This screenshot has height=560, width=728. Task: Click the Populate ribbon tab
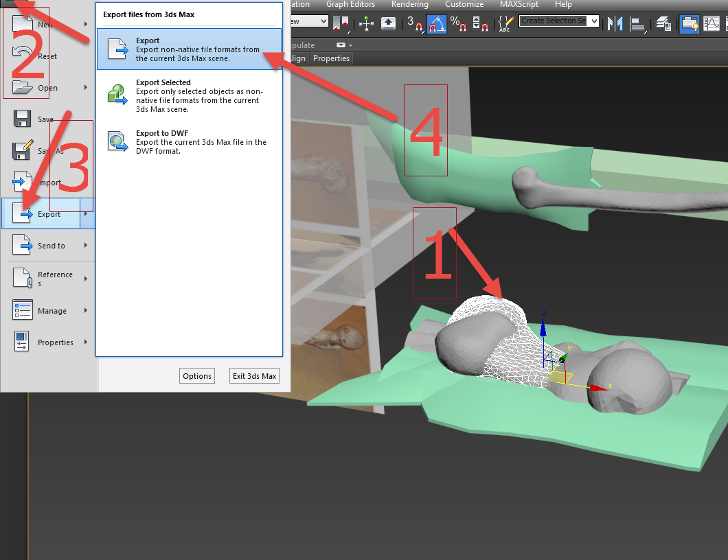click(303, 45)
